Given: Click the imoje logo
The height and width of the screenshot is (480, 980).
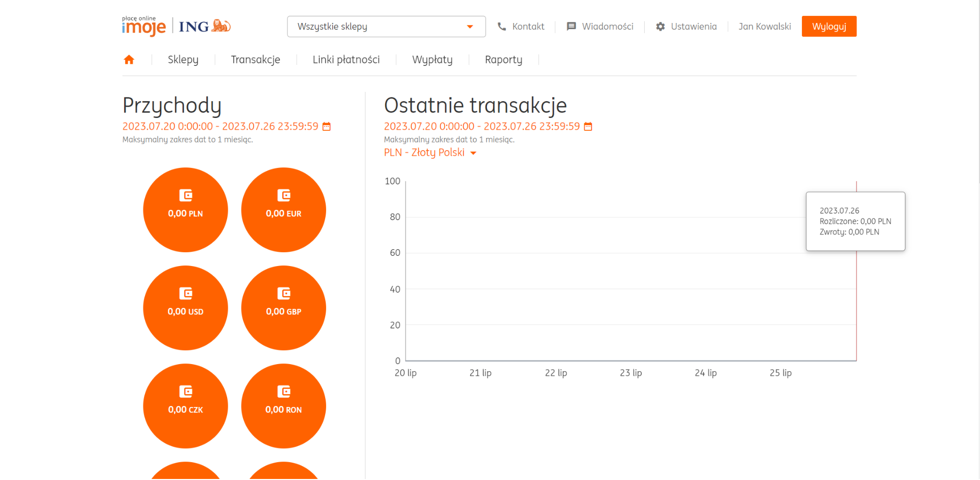Looking at the screenshot, I should (x=144, y=26).
